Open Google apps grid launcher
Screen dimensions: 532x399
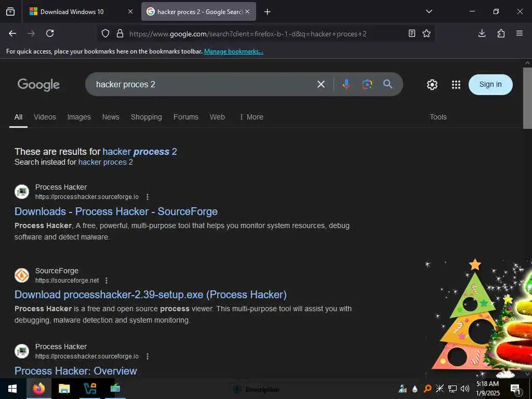click(x=456, y=85)
